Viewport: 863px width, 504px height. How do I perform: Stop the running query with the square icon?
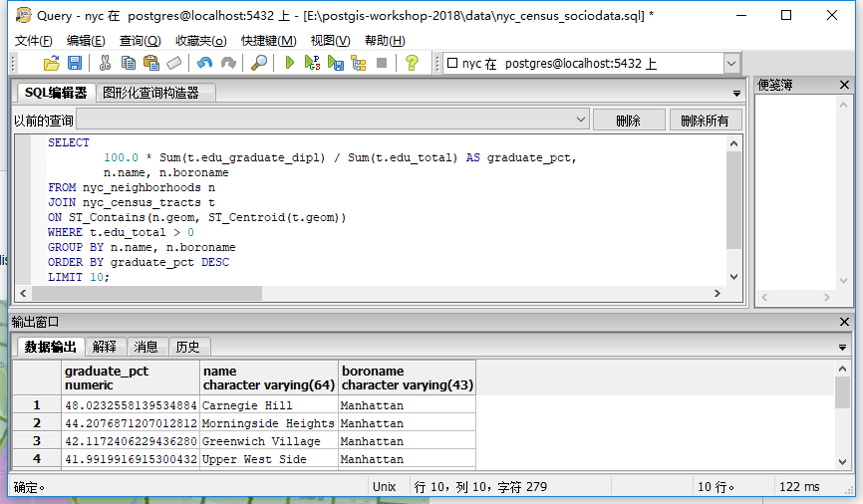point(382,64)
